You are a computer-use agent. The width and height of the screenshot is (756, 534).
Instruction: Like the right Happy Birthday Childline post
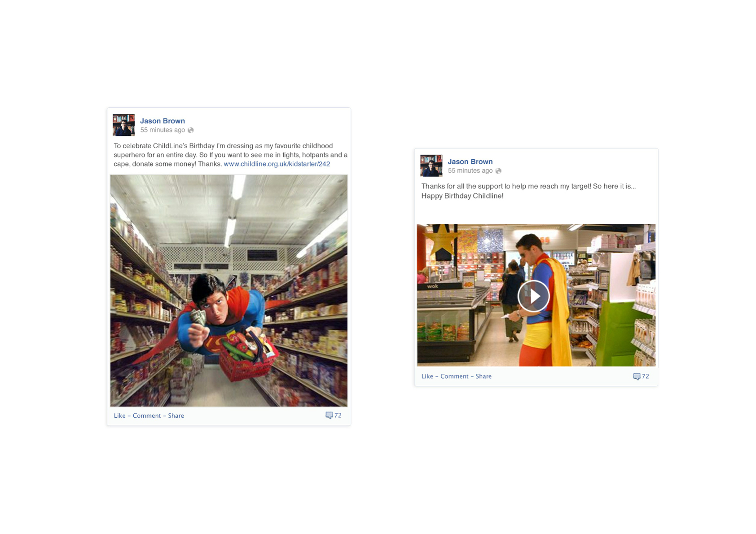coord(427,376)
